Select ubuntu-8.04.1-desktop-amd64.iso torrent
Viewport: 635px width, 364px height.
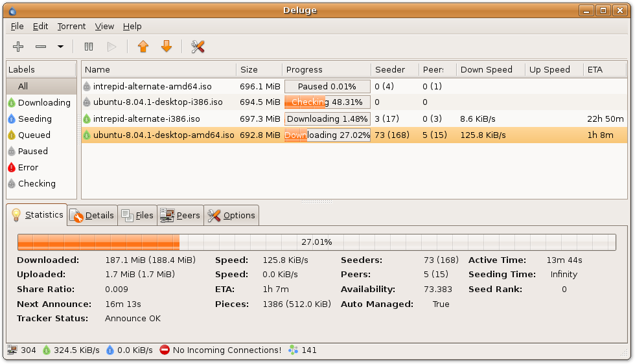point(354,135)
